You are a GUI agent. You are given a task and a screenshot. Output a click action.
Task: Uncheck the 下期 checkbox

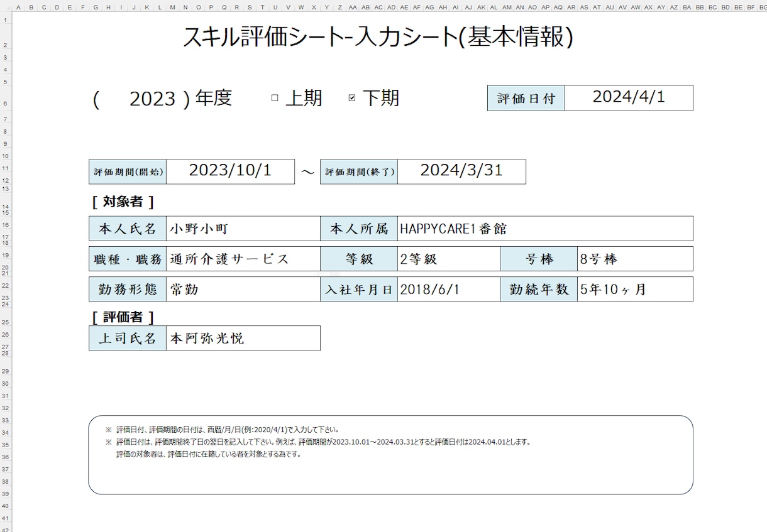click(352, 98)
